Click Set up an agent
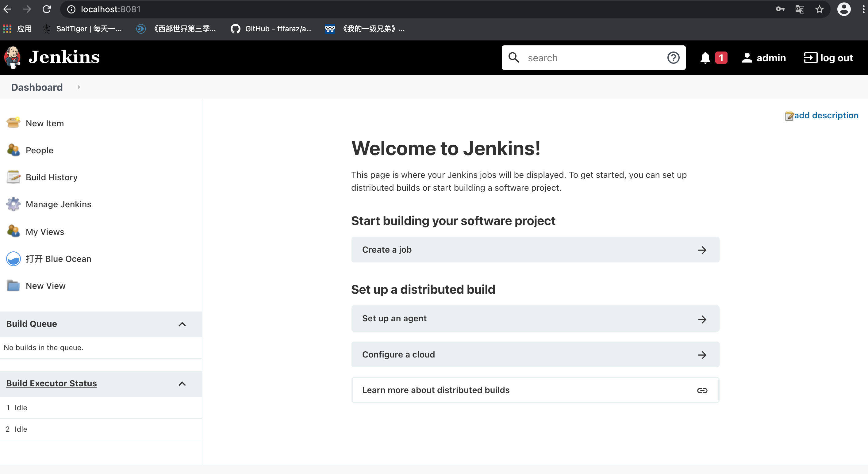Viewport: 868px width, 474px height. click(535, 318)
